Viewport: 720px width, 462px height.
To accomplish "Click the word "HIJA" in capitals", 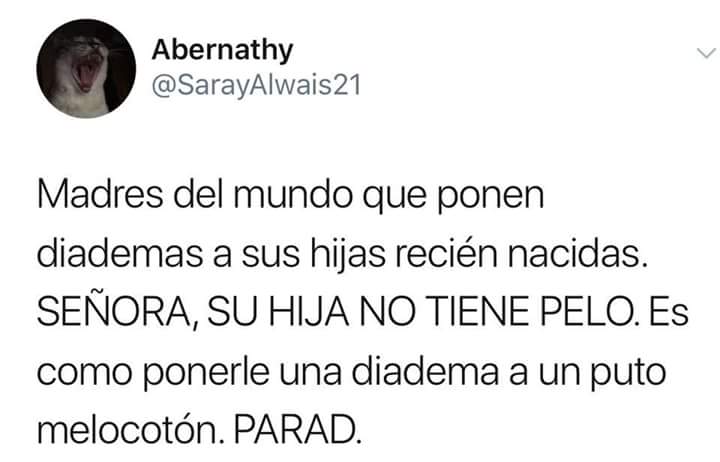I will (x=308, y=312).
